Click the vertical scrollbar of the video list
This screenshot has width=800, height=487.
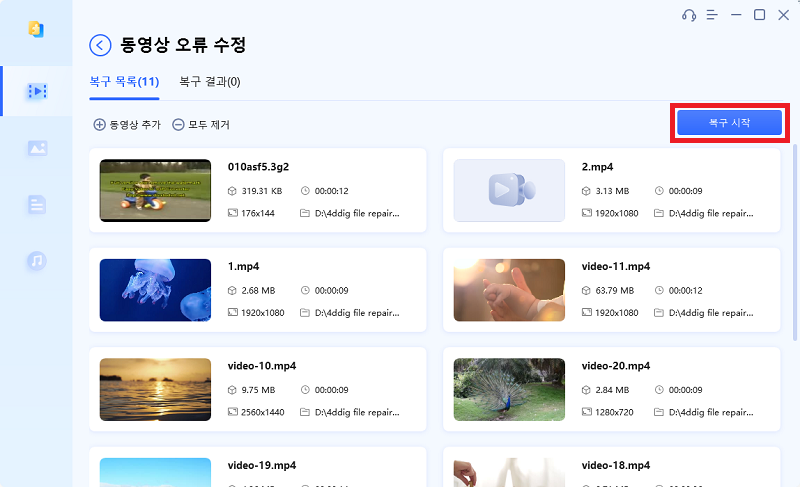click(795, 242)
